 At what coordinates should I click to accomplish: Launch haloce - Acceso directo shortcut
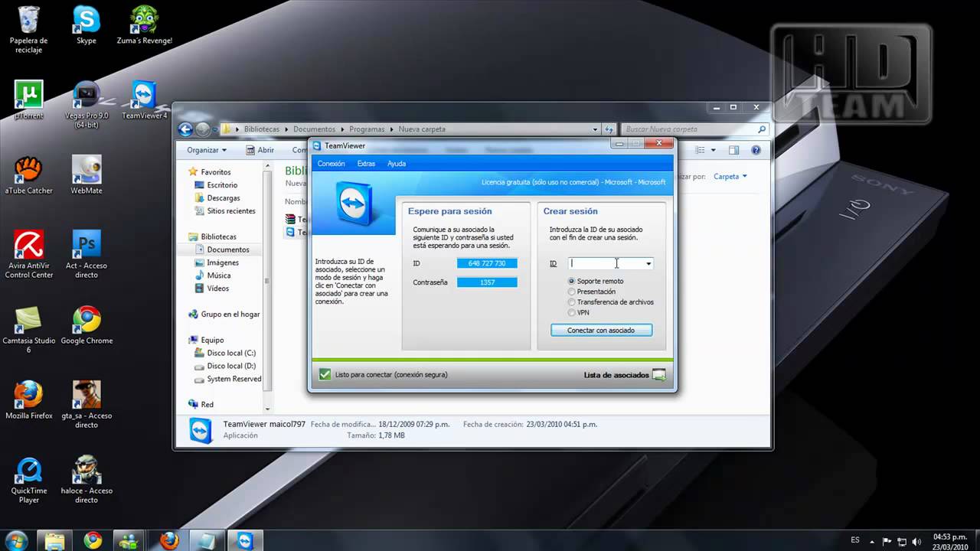tap(87, 479)
